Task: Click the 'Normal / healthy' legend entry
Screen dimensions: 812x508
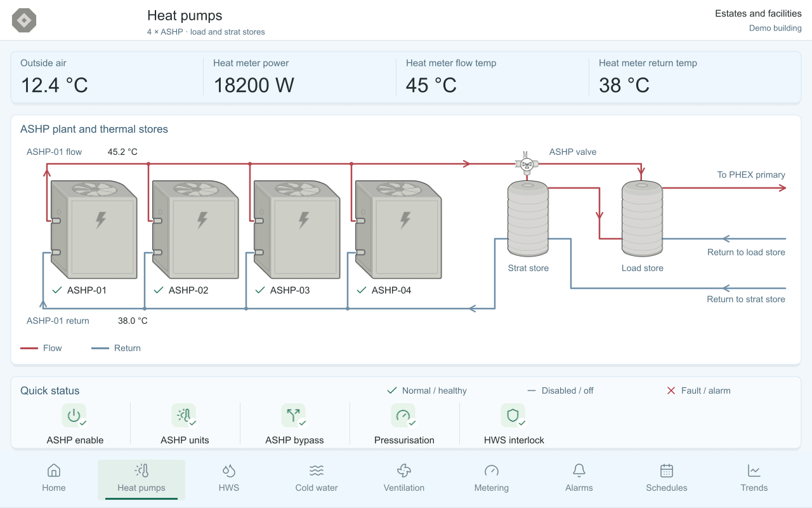Action: (427, 391)
